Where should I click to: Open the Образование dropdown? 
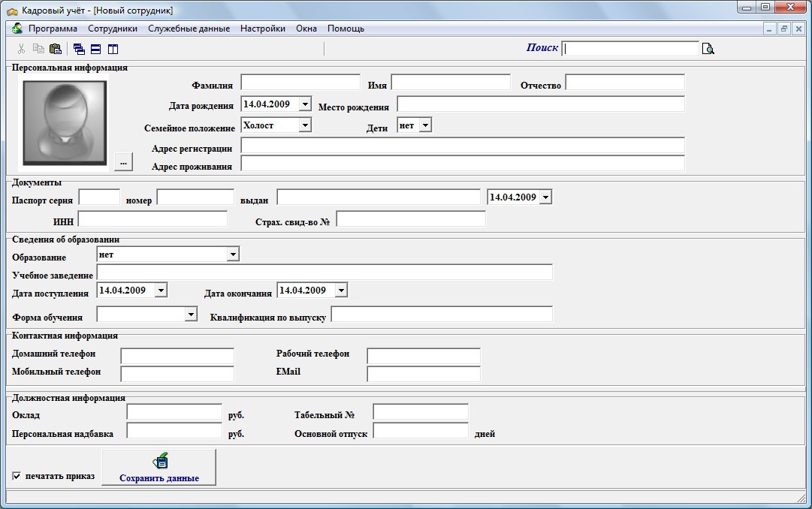coord(233,254)
